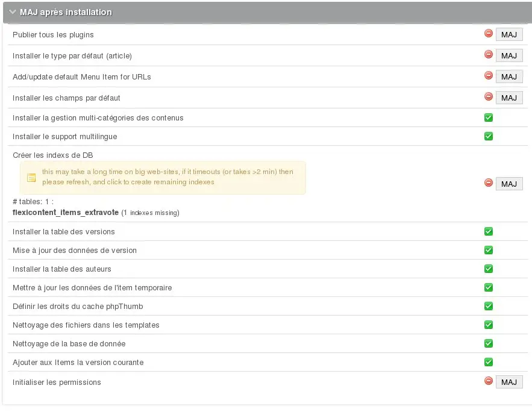Select the text Mise à jour des données de version
The image size is (532, 415).
(75, 250)
